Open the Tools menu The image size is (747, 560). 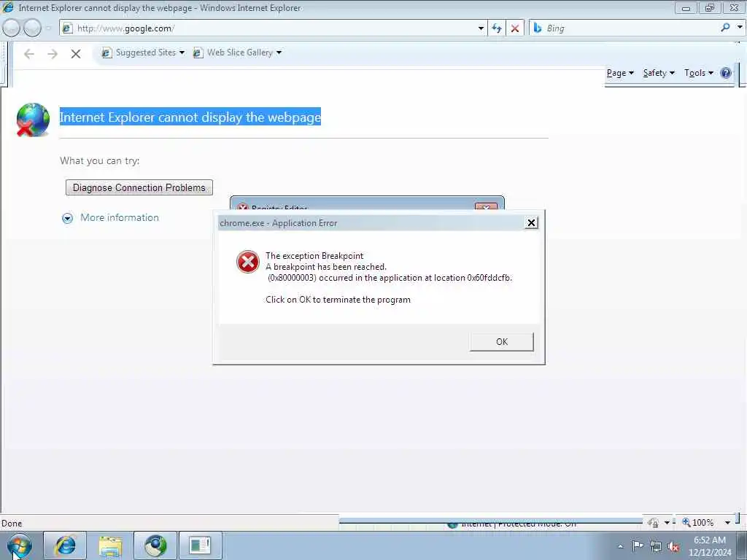click(x=698, y=73)
